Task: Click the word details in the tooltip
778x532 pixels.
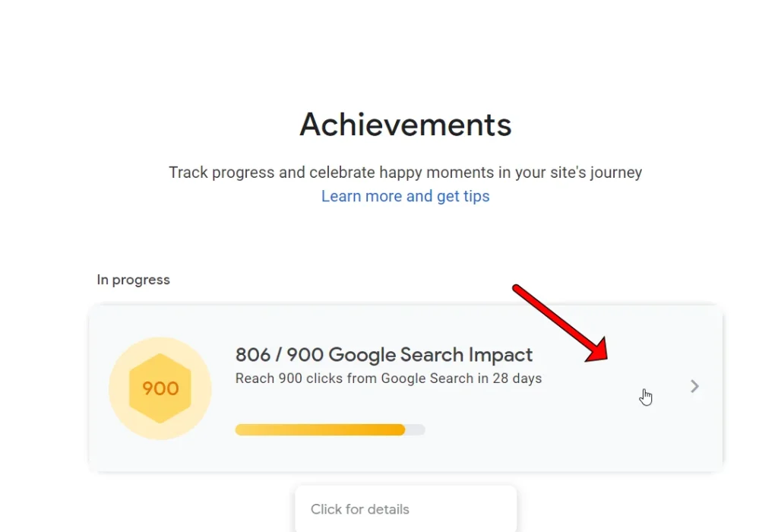Action: [x=388, y=509]
